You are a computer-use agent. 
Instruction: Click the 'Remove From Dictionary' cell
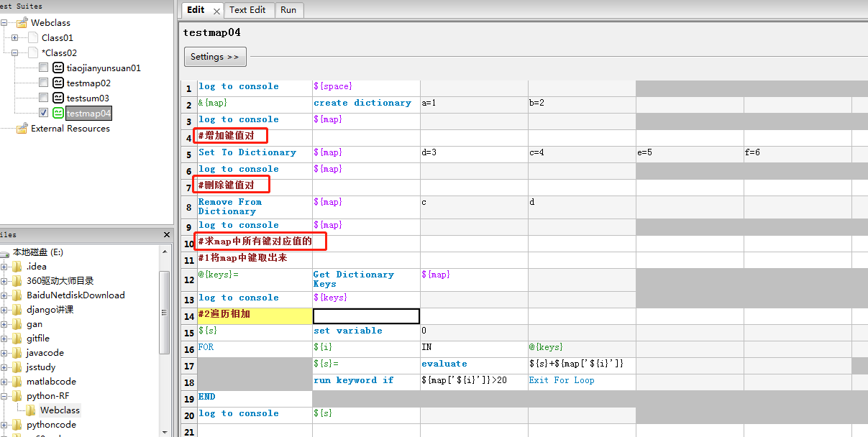(x=255, y=206)
